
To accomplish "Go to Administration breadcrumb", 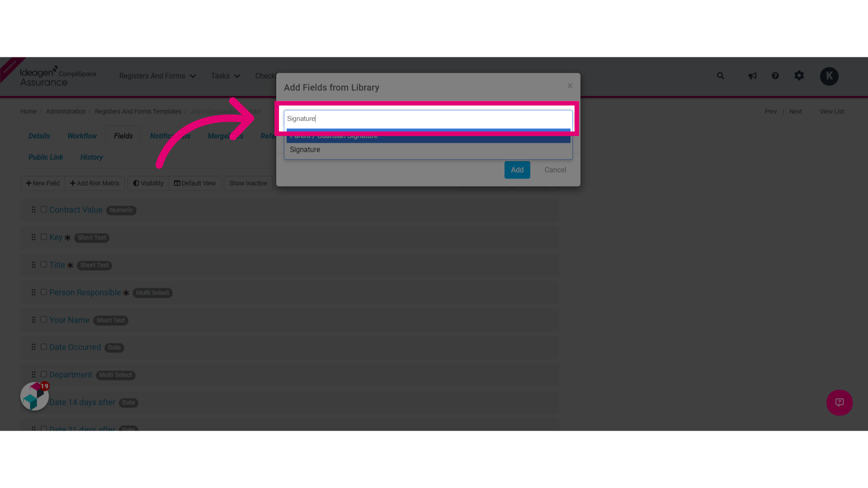I will pyautogui.click(x=66, y=112).
